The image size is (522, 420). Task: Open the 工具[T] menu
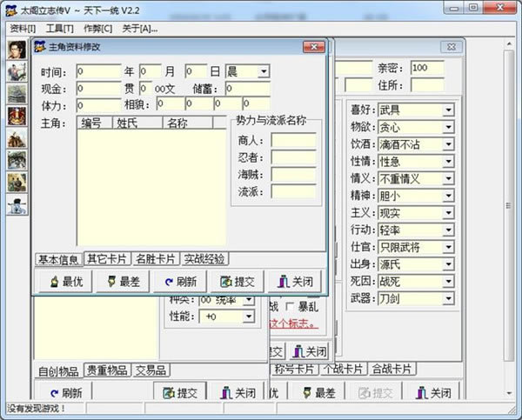click(59, 28)
